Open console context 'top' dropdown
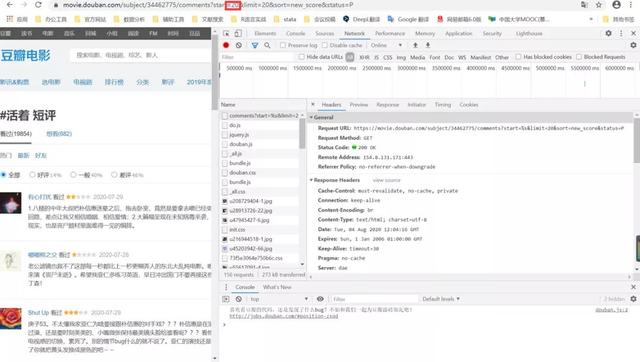Viewport: 640px width, 362px height. [x=279, y=299]
